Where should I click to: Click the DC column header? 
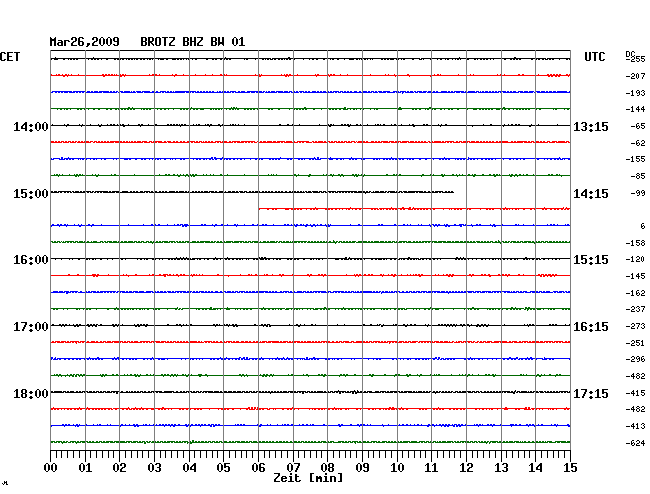(x=630, y=53)
